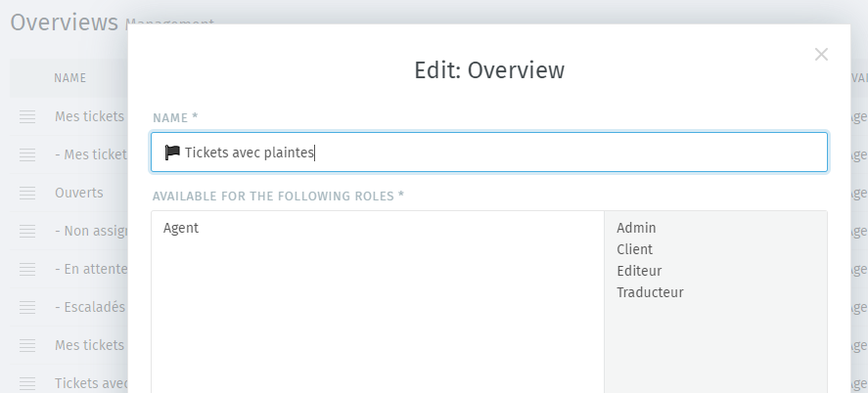Screen dimensions: 868x393
Task: Add the Traducteur role
Action: tap(650, 292)
